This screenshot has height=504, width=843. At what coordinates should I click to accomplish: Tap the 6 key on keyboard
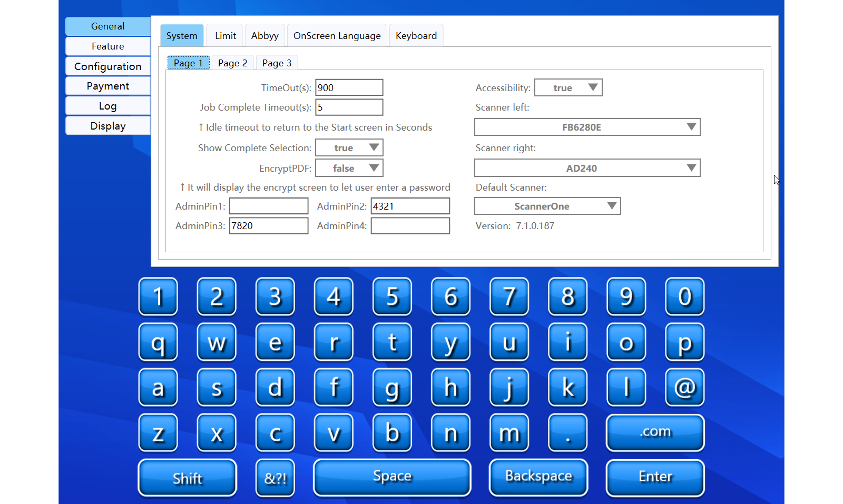450,297
